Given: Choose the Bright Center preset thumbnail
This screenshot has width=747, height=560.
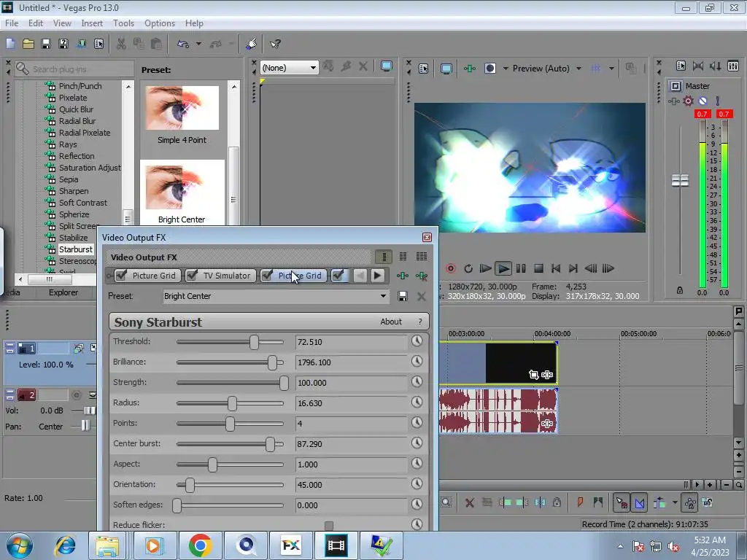Looking at the screenshot, I should pyautogui.click(x=182, y=187).
